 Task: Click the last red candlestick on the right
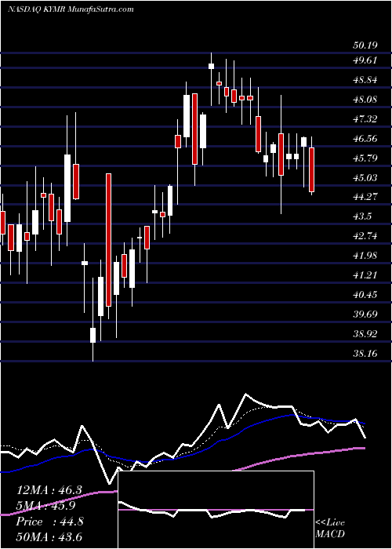pos(311,170)
